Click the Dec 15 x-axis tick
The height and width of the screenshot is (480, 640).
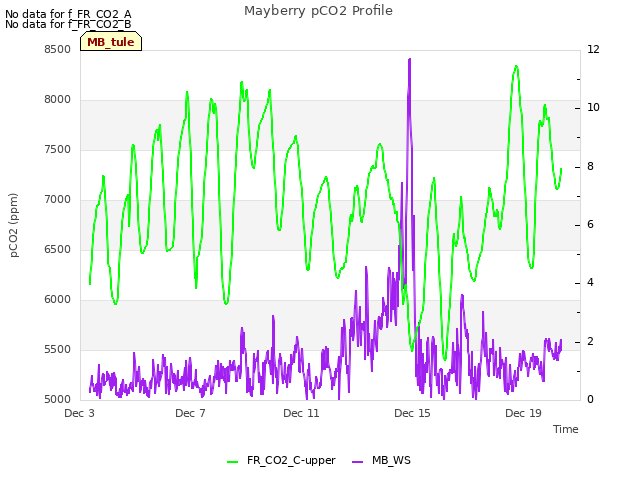[x=412, y=413]
